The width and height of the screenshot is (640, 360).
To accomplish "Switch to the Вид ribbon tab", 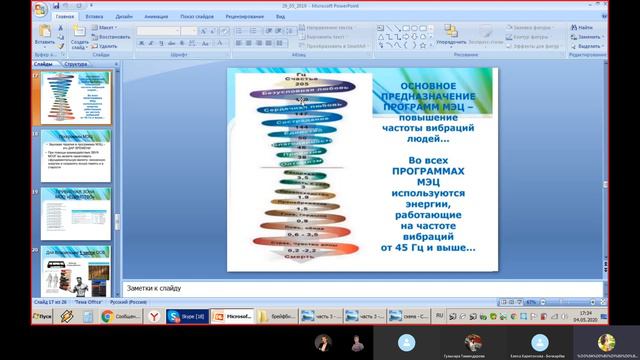I will [x=280, y=16].
